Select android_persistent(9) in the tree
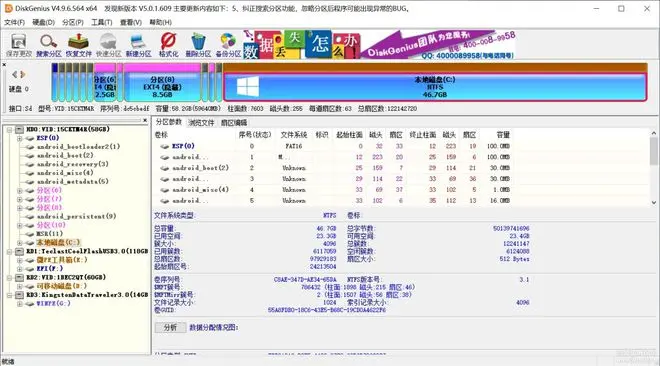This screenshot has width=660, height=366. (76, 217)
